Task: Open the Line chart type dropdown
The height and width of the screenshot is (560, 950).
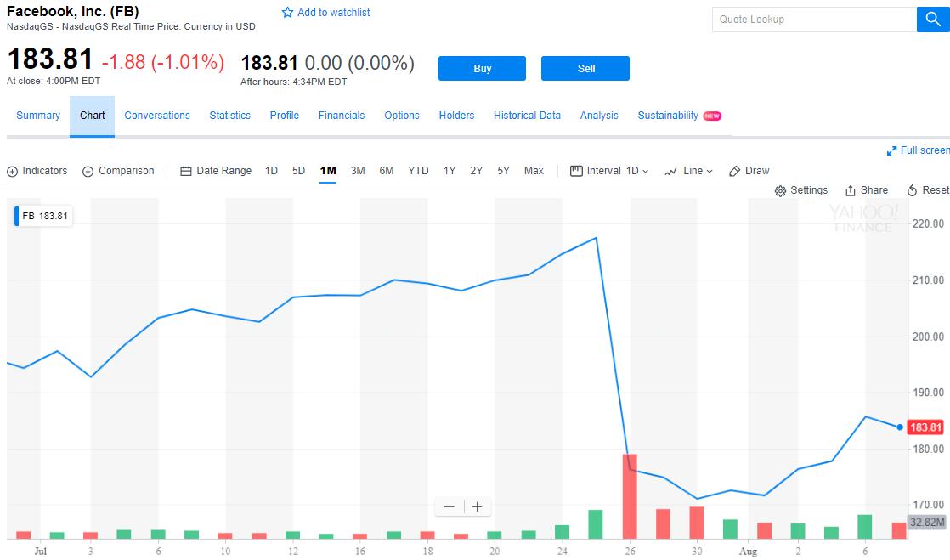Action: 688,171
